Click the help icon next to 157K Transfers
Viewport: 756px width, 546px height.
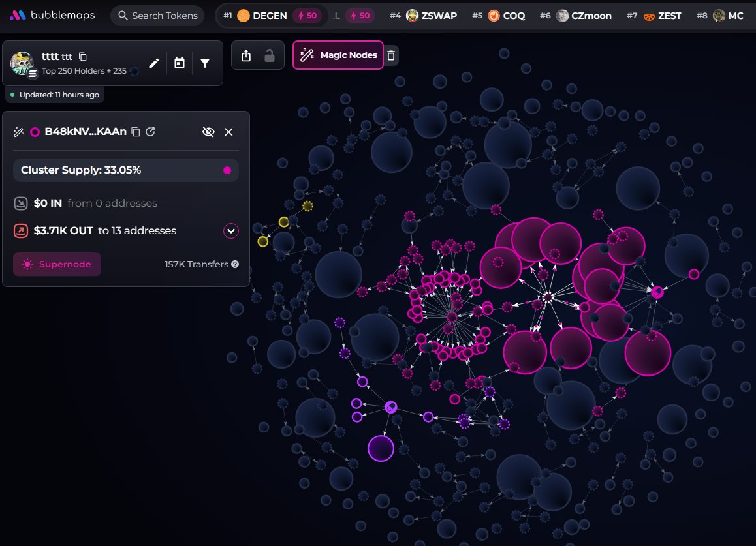235,264
